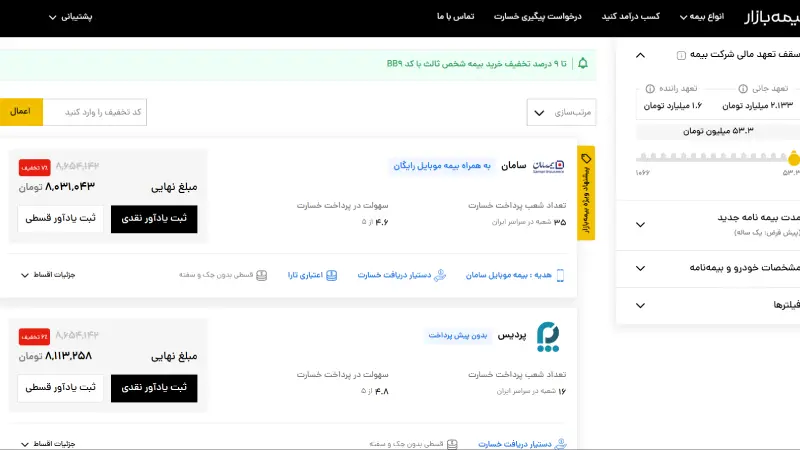Collapse the سقف تعهد مالی شرکت بیمه section
This screenshot has height=450, width=800.
640,55
